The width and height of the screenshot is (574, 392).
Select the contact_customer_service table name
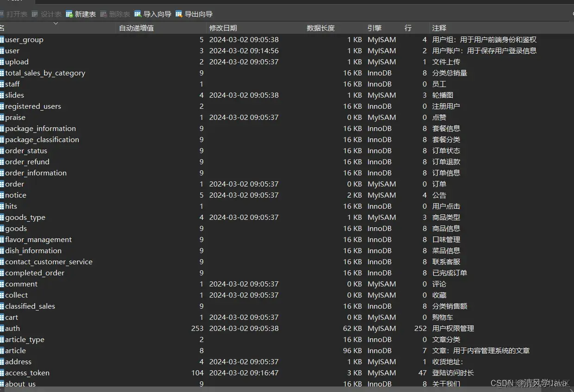(49, 262)
